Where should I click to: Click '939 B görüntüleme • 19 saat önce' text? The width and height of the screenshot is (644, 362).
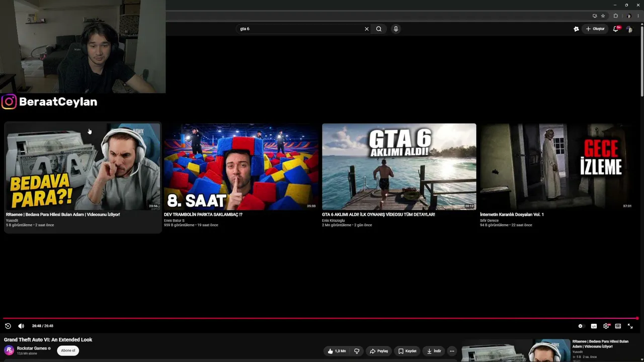[191, 225]
